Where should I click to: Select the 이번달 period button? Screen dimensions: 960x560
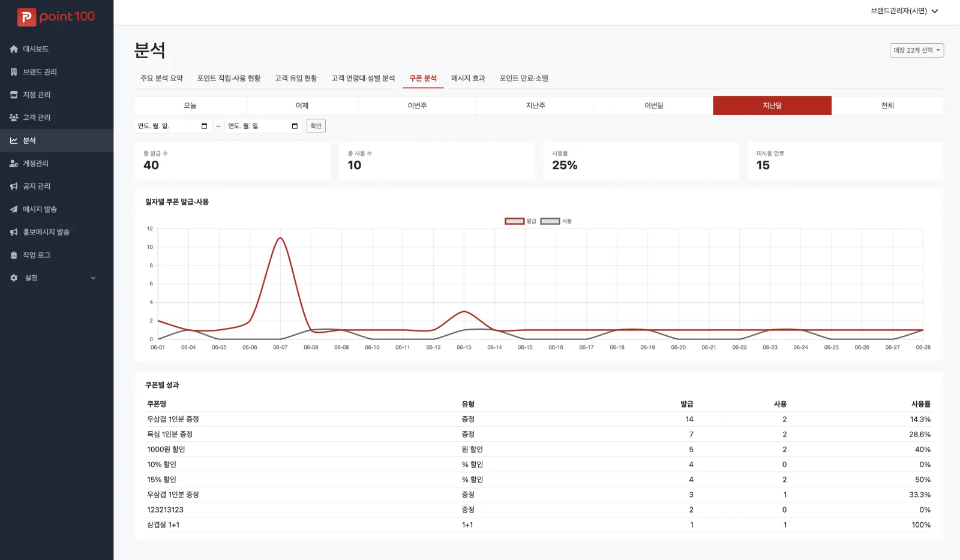point(654,106)
